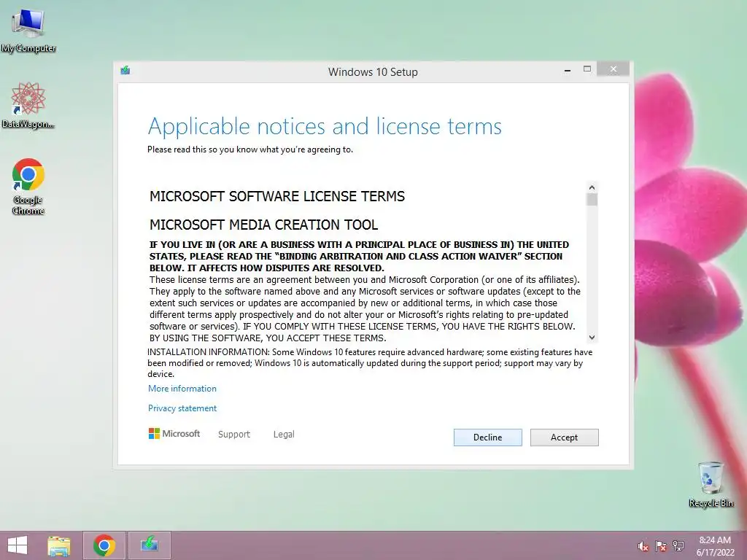Open the Recycle Bin on desktop
Image resolution: width=747 pixels, height=560 pixels.
(711, 484)
